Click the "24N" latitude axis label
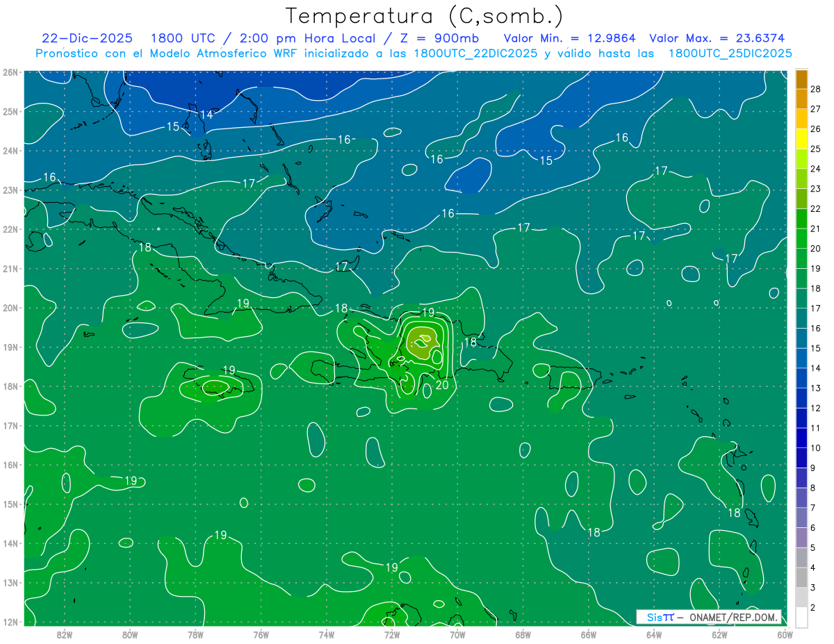This screenshot has width=834, height=644. point(10,150)
